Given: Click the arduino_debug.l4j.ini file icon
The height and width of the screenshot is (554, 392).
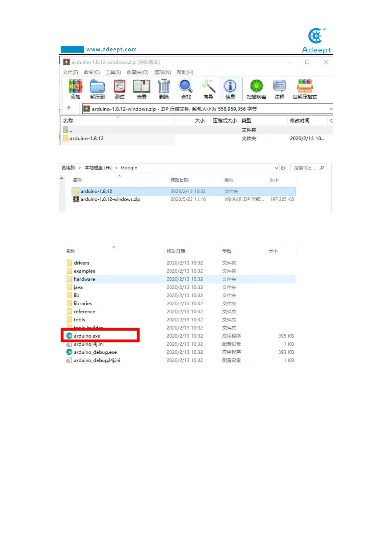Looking at the screenshot, I should [69, 360].
